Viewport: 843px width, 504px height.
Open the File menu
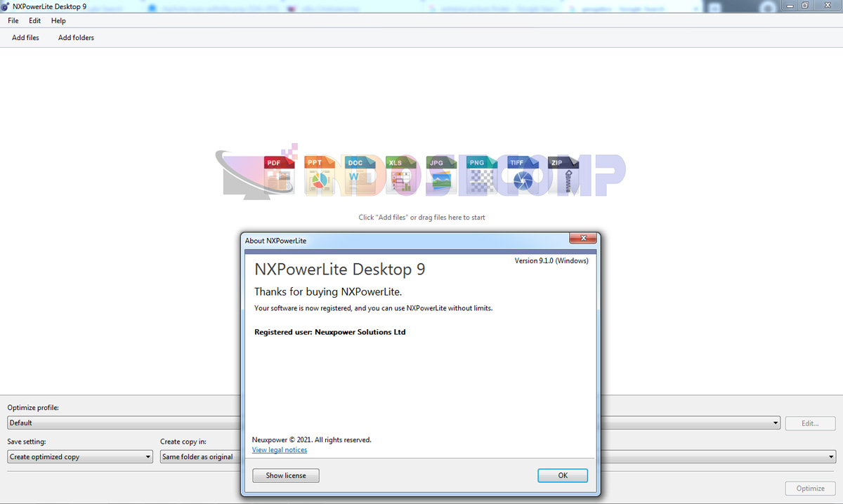pyautogui.click(x=13, y=21)
